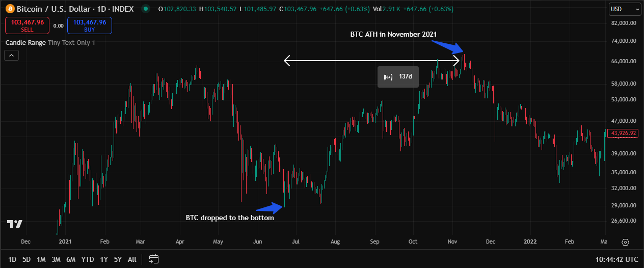Viewport: 644px width, 268px height.
Task: Click the 2021 label on time axis
Action: pyautogui.click(x=65, y=242)
